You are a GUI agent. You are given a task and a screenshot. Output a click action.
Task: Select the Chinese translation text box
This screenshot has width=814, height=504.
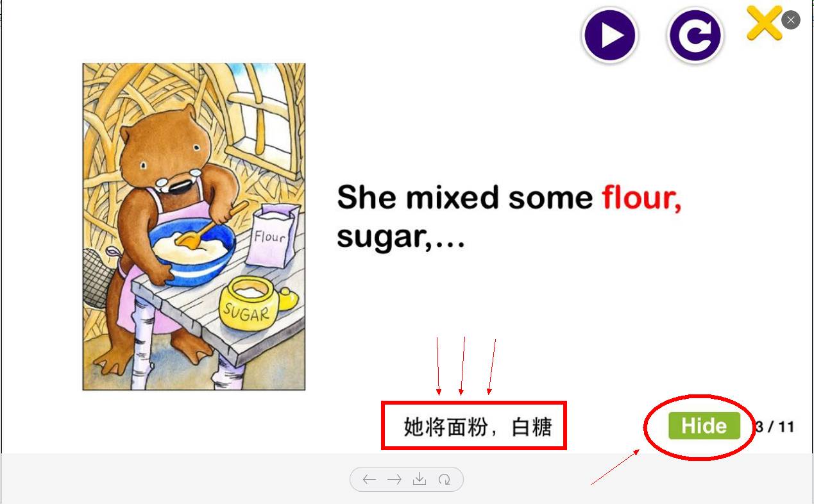click(474, 425)
